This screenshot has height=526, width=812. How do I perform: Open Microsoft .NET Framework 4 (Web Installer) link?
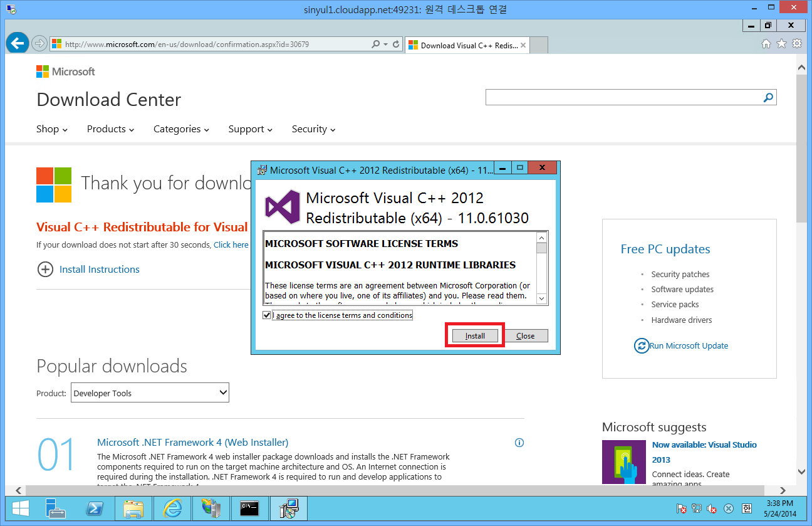pos(193,443)
